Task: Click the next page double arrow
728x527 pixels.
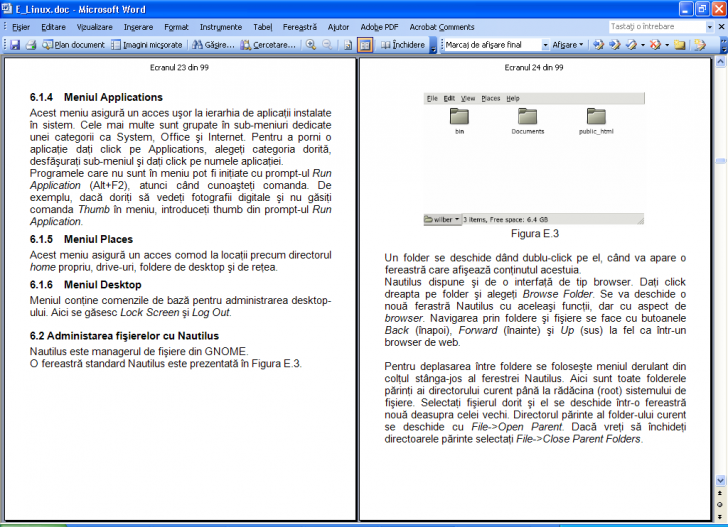Action: [x=720, y=516]
